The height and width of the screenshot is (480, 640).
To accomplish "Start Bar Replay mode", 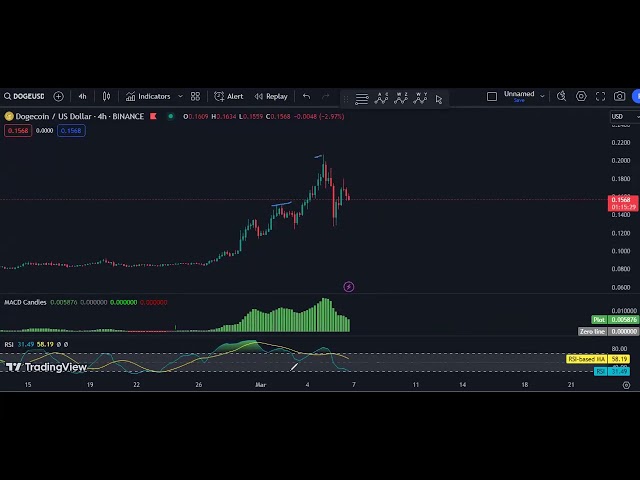I will [271, 97].
